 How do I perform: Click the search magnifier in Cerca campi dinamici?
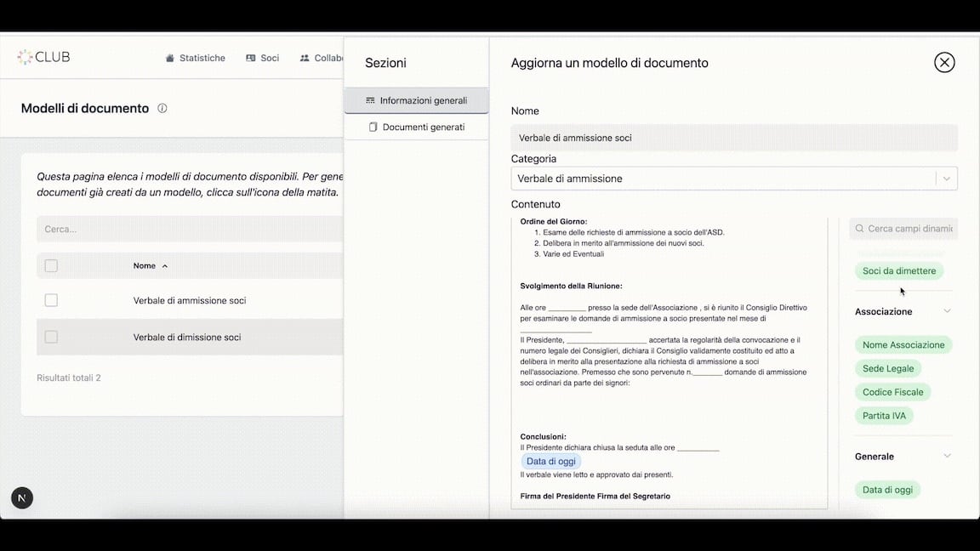coord(859,229)
